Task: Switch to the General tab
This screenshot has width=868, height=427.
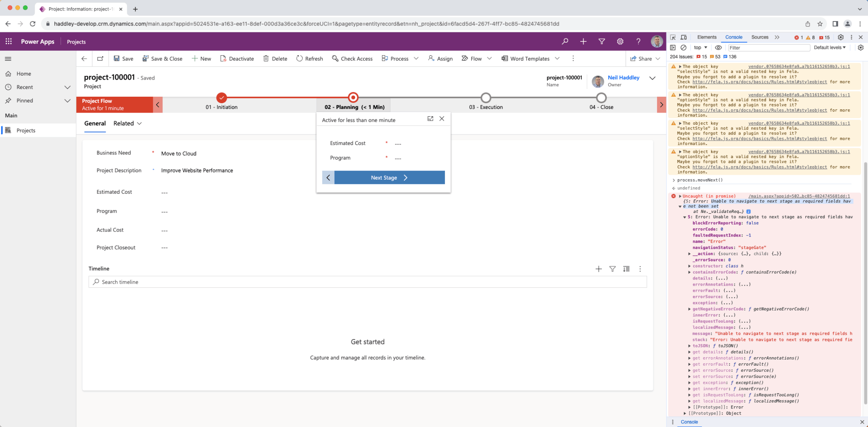Action: pos(95,124)
